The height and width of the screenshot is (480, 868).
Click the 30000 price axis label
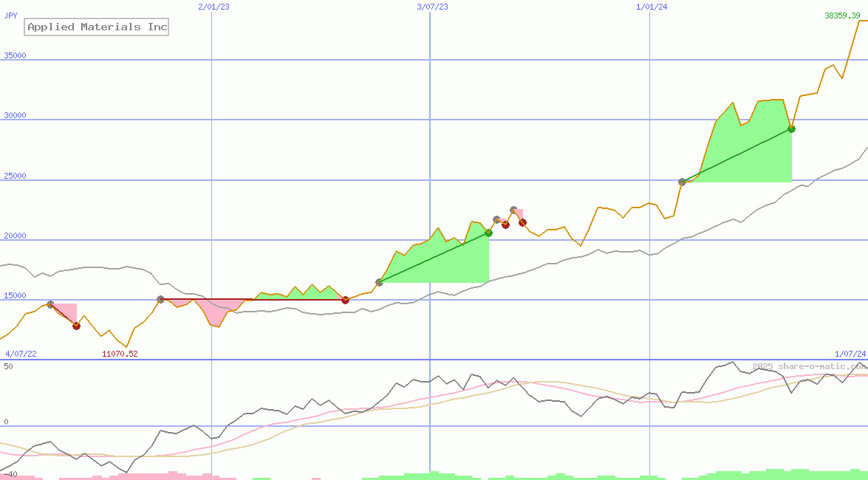pyautogui.click(x=15, y=115)
